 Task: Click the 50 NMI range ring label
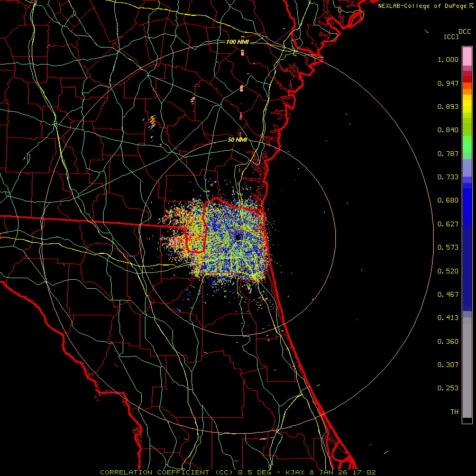pyautogui.click(x=237, y=140)
